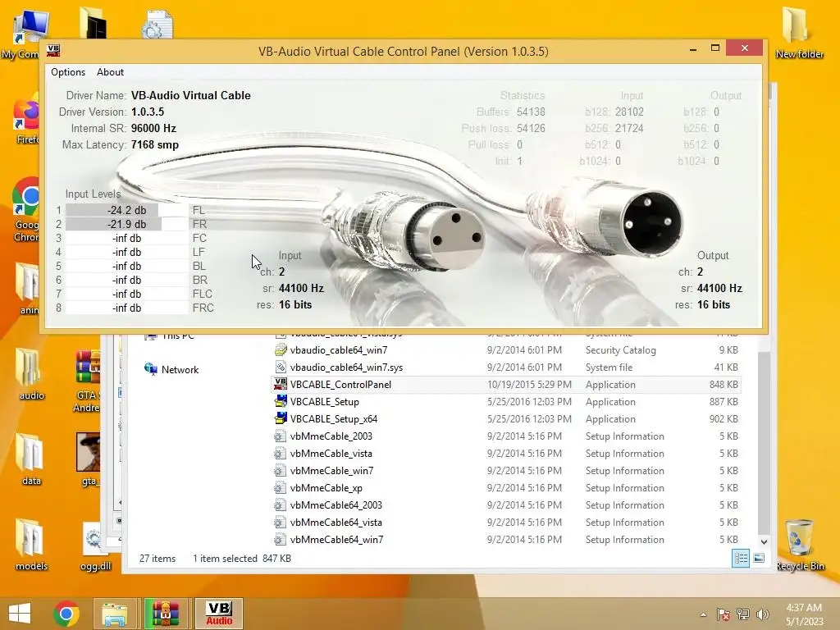Click VBCABLE_ControlPanel application icon in list
Screen dimensions: 840x630
coord(281,384)
